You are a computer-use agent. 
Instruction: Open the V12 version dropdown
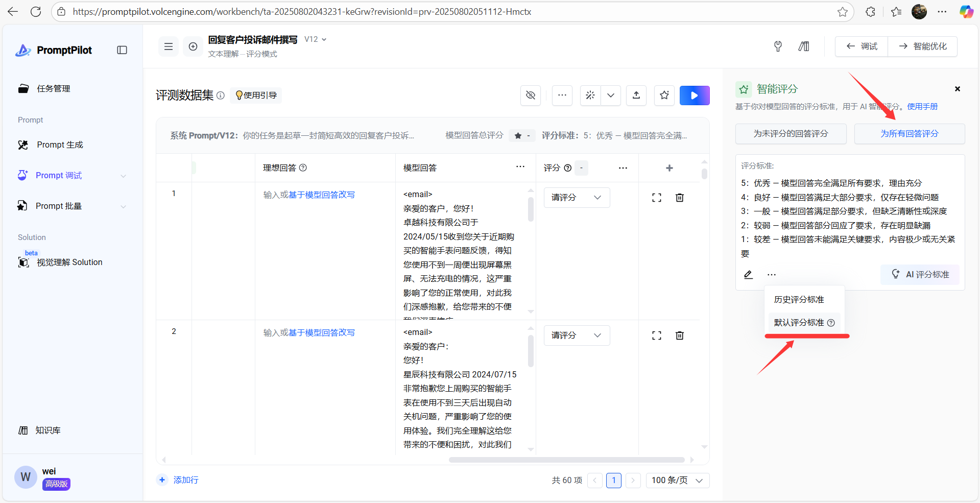pyautogui.click(x=316, y=39)
